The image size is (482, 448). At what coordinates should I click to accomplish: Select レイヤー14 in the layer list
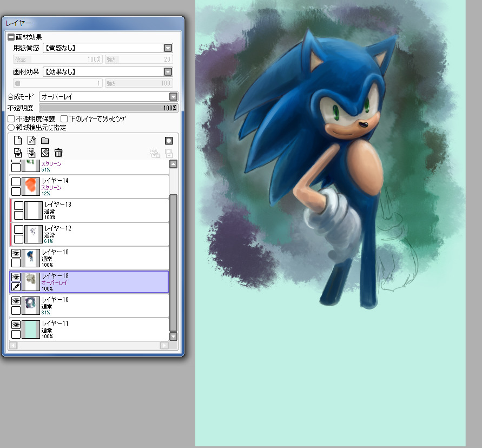point(89,187)
